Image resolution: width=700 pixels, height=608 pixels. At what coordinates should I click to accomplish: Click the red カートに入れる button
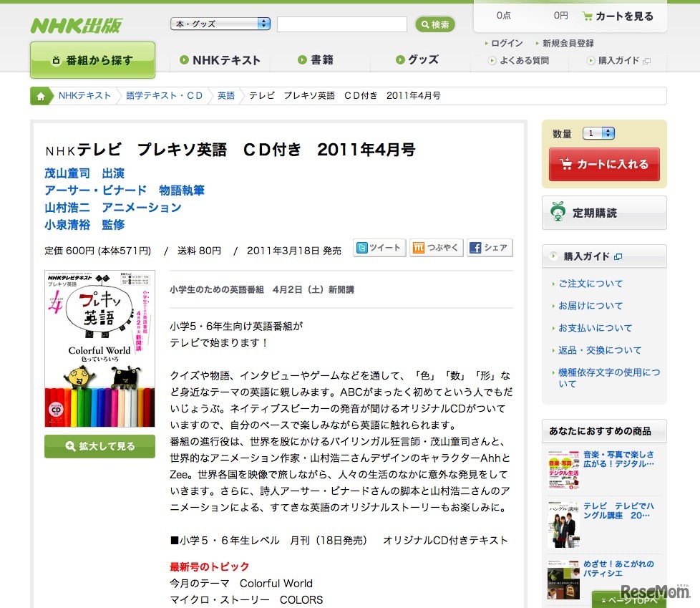pyautogui.click(x=604, y=165)
